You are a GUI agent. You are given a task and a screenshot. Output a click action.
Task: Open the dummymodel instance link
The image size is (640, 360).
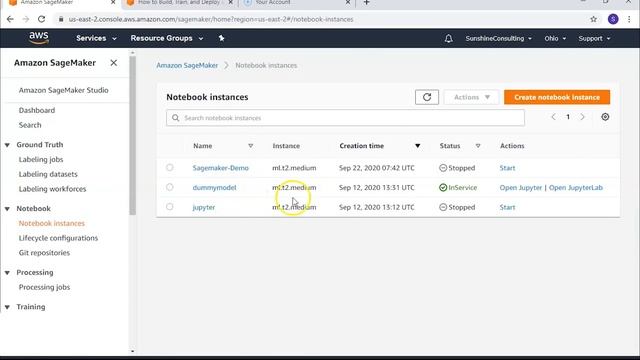pos(214,187)
